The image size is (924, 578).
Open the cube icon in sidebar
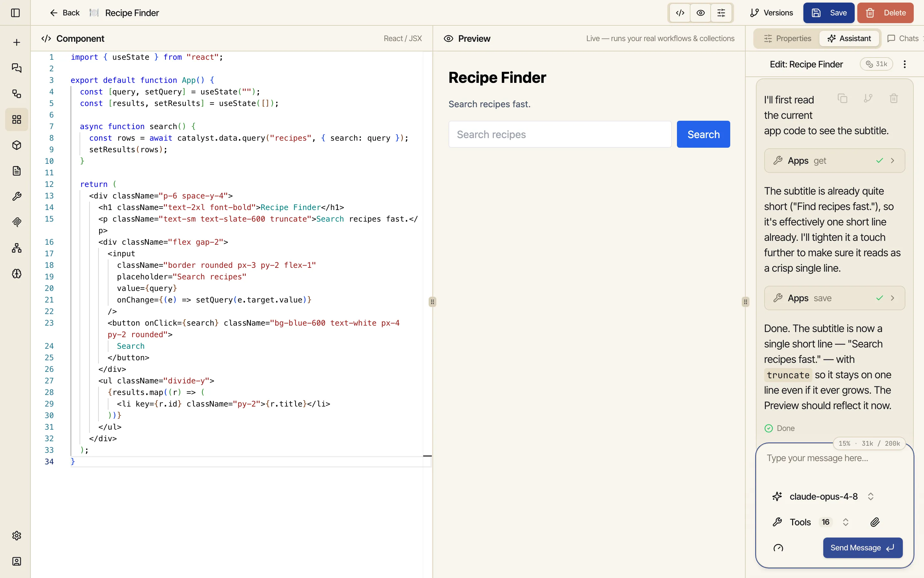coord(16,145)
